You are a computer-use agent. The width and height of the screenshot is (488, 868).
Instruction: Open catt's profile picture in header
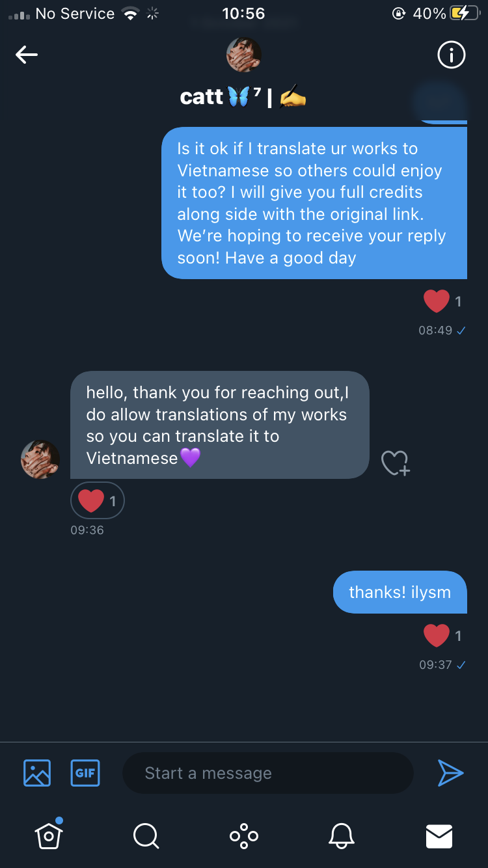coord(244,55)
